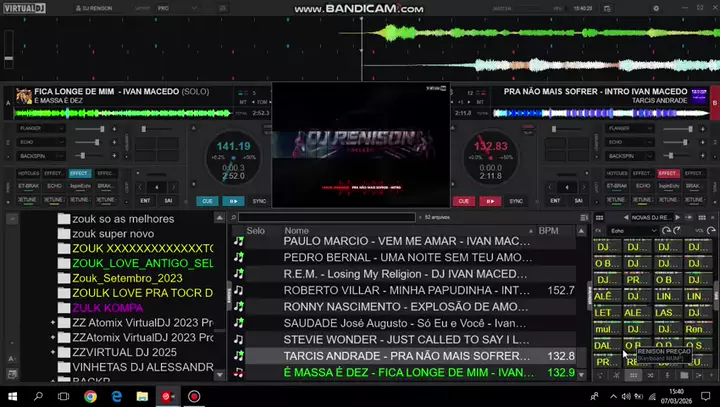Screen dimensions: 720x407
Task: Click the Windows Start button
Action: point(11,396)
